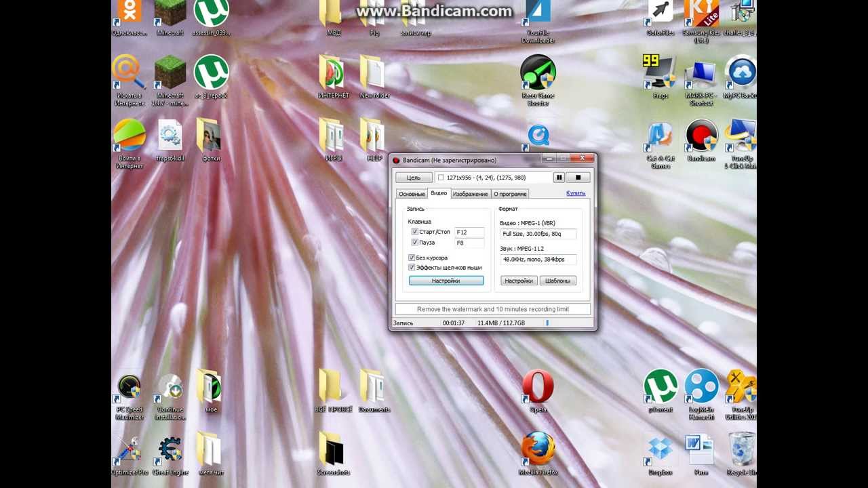Viewport: 868px width, 488px height.
Task: Open the Войти в Интернет shortcut
Action: point(129,143)
